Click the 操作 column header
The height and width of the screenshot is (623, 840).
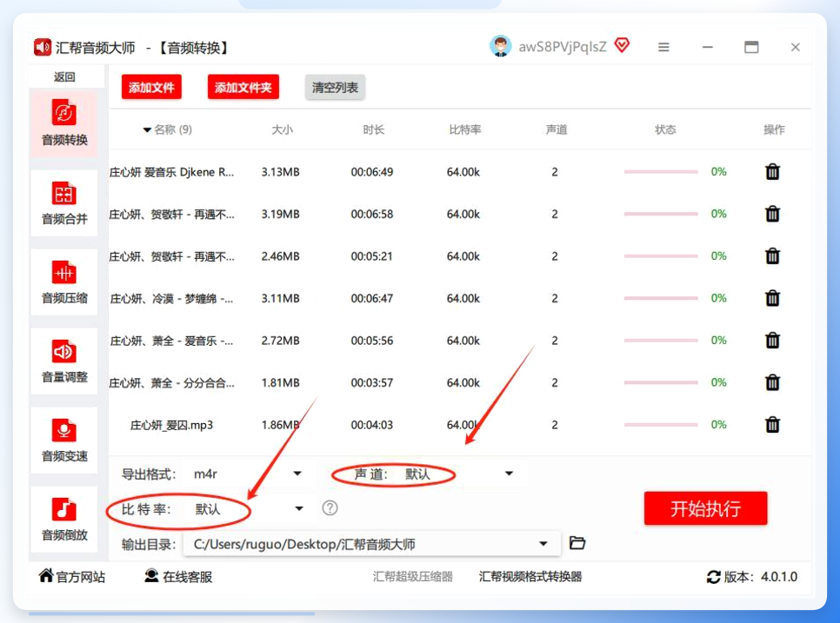(x=774, y=129)
